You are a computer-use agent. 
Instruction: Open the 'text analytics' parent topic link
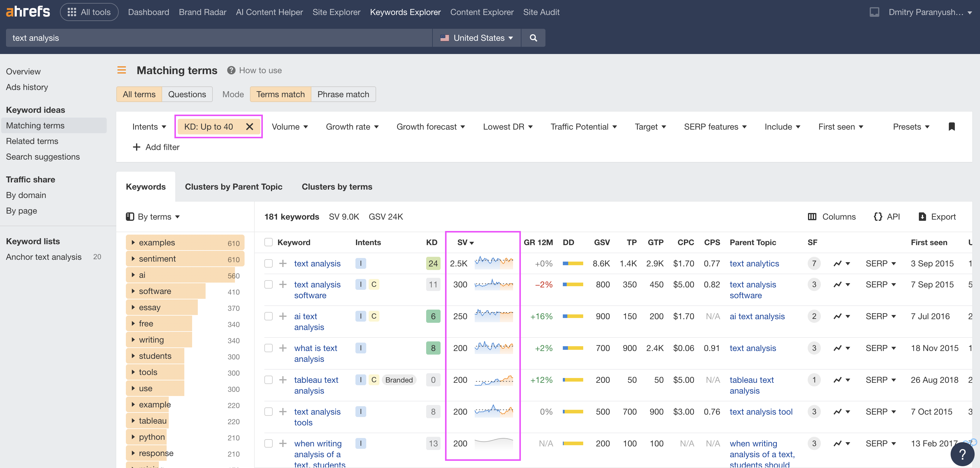point(754,263)
